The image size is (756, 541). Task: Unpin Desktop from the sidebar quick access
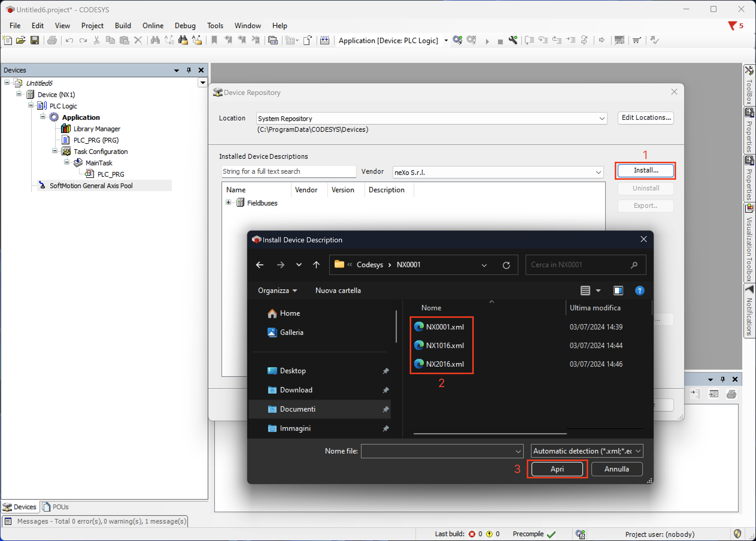[x=386, y=371]
